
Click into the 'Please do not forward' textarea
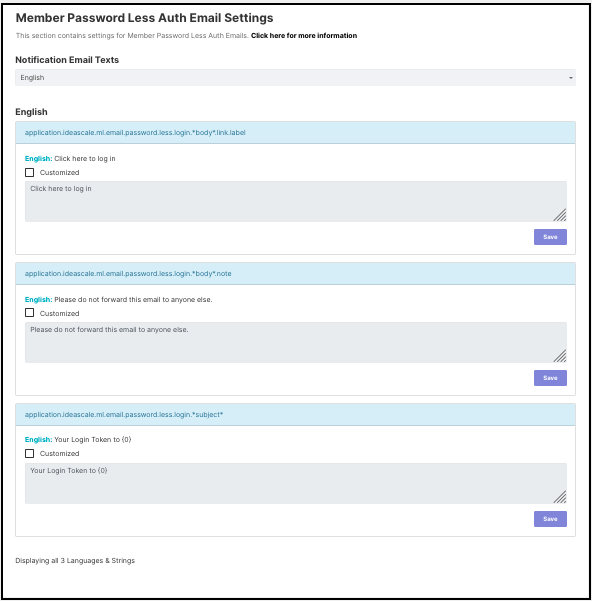click(x=295, y=343)
